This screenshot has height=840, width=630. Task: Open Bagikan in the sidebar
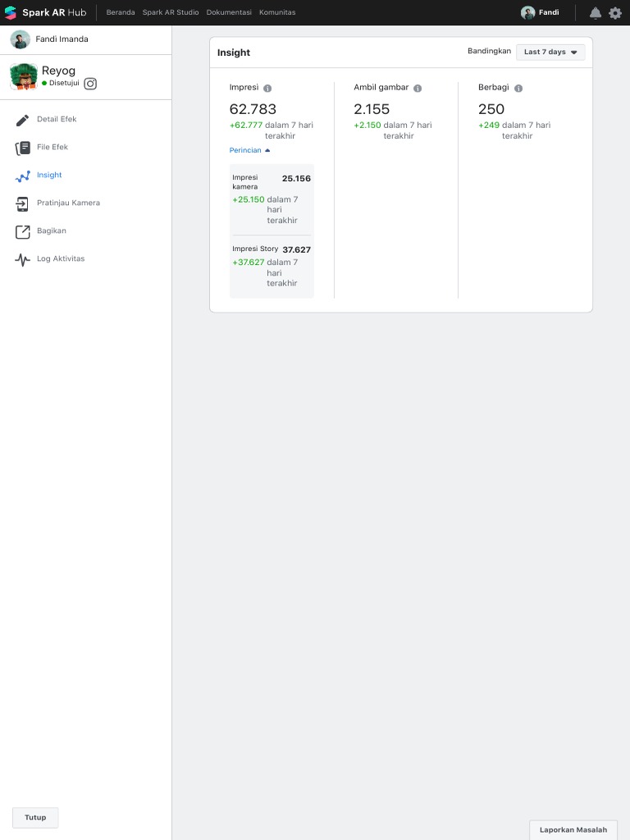(51, 231)
